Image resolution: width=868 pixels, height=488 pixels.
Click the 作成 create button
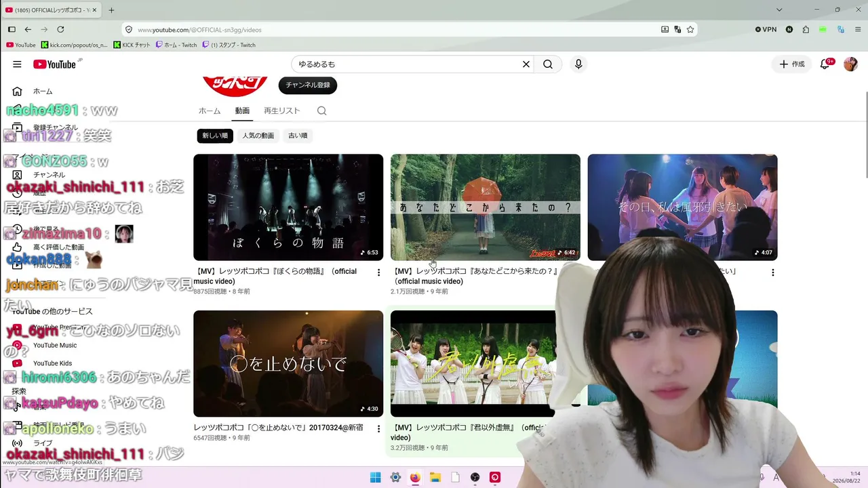791,64
